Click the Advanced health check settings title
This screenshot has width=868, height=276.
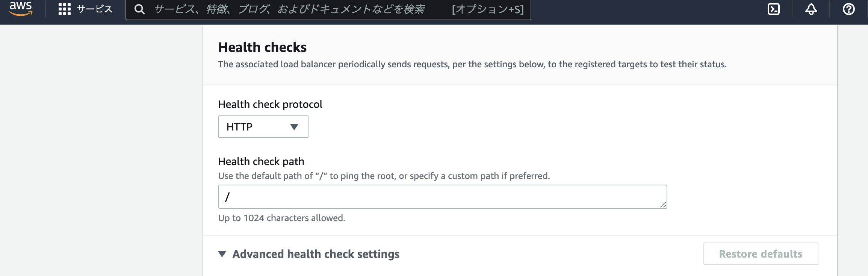tap(316, 254)
